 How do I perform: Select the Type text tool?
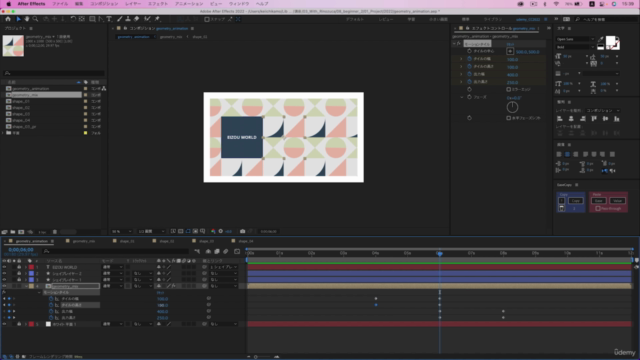[109, 19]
